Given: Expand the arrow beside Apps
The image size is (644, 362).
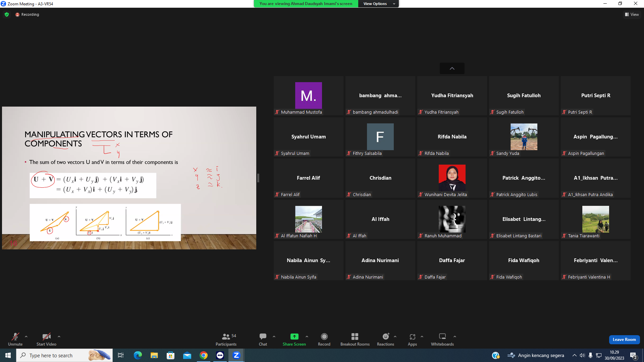Looking at the screenshot, I should pos(422,337).
